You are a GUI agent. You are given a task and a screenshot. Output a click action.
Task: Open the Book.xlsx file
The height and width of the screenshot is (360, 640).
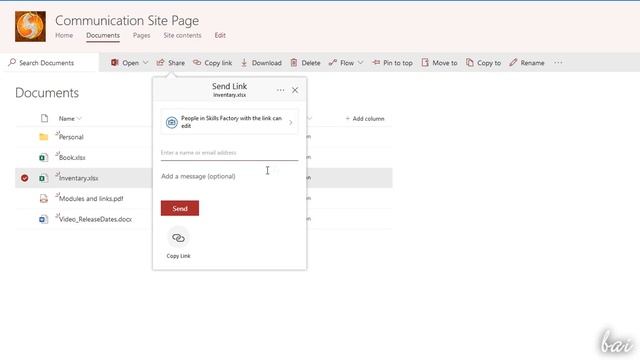(72, 158)
